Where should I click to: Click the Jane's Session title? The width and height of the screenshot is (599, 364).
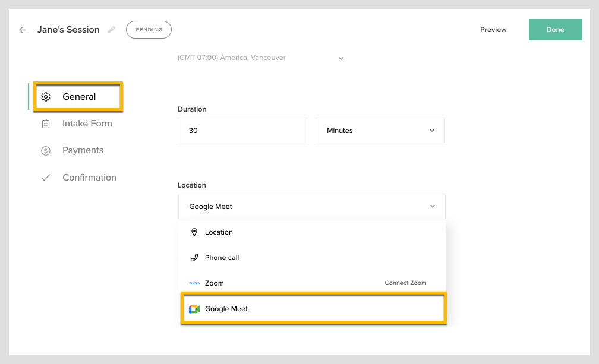(x=68, y=30)
